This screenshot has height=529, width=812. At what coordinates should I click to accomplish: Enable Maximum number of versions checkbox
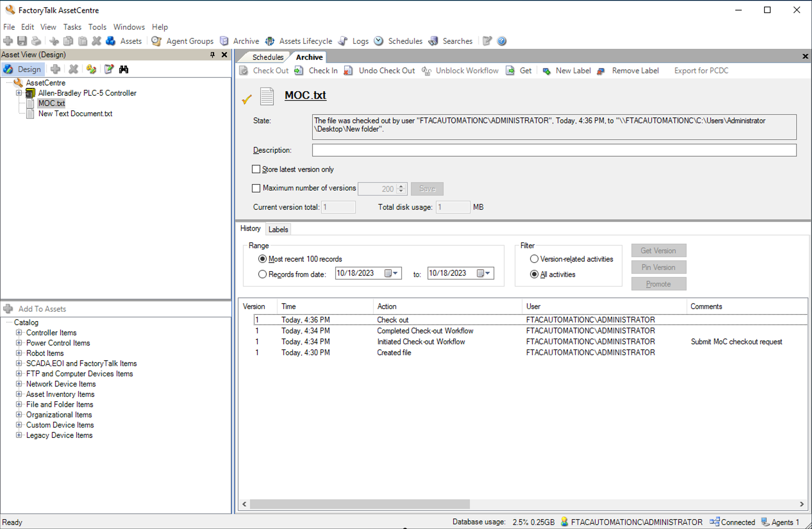click(x=256, y=188)
